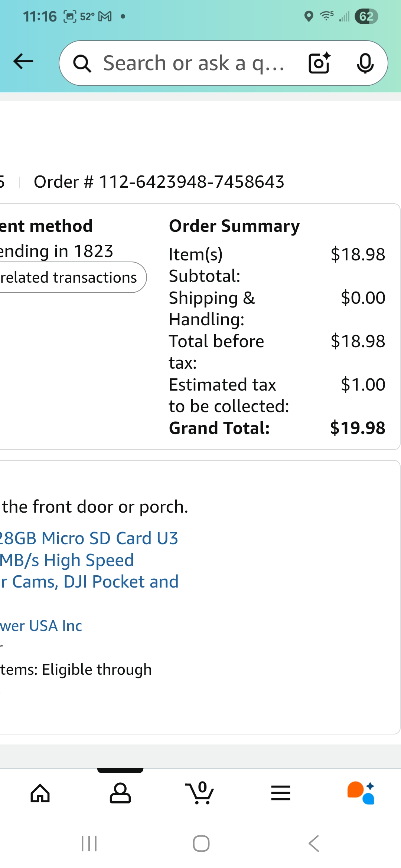This screenshot has height=868, width=401.
Task: Tap the Order Summary heading
Action: coord(234,226)
